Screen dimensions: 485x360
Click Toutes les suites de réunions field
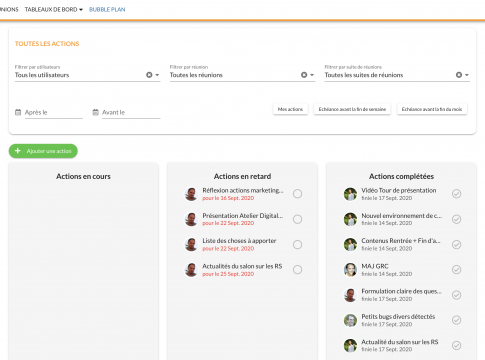coord(397,75)
